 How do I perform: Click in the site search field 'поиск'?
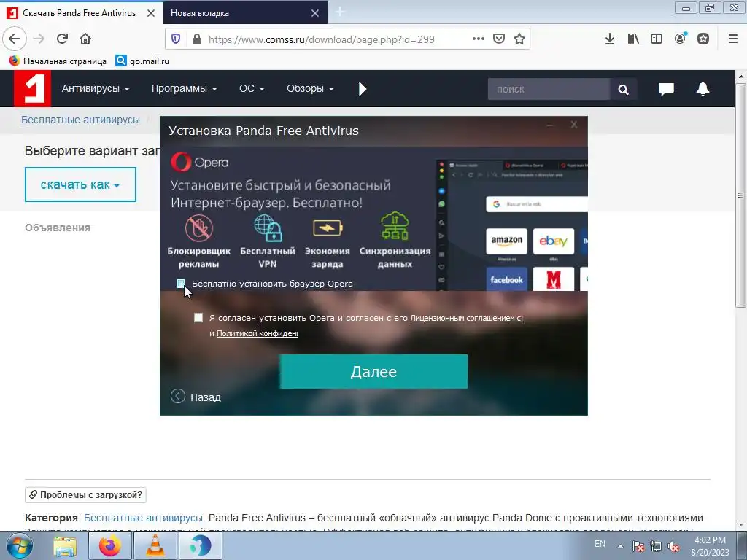[x=549, y=89]
